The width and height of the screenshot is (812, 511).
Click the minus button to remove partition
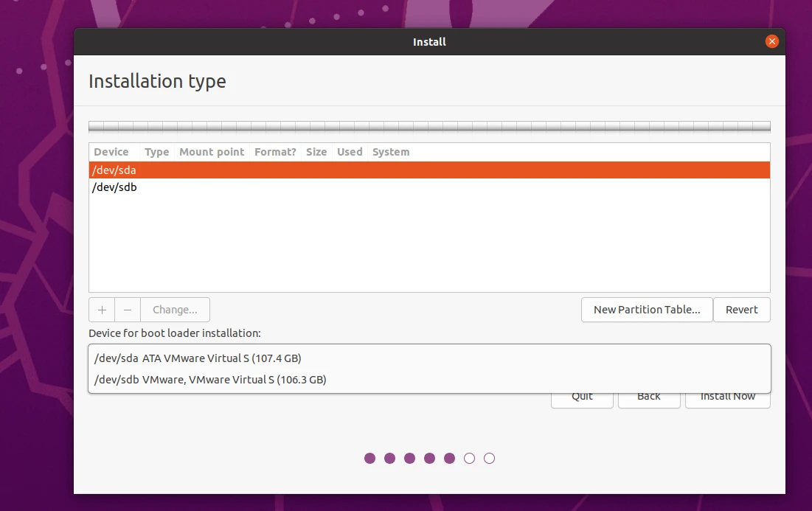[x=128, y=310]
